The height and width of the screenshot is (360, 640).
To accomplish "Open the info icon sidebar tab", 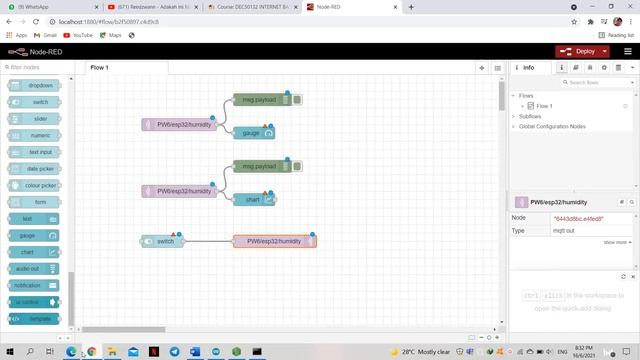I will click(x=562, y=68).
